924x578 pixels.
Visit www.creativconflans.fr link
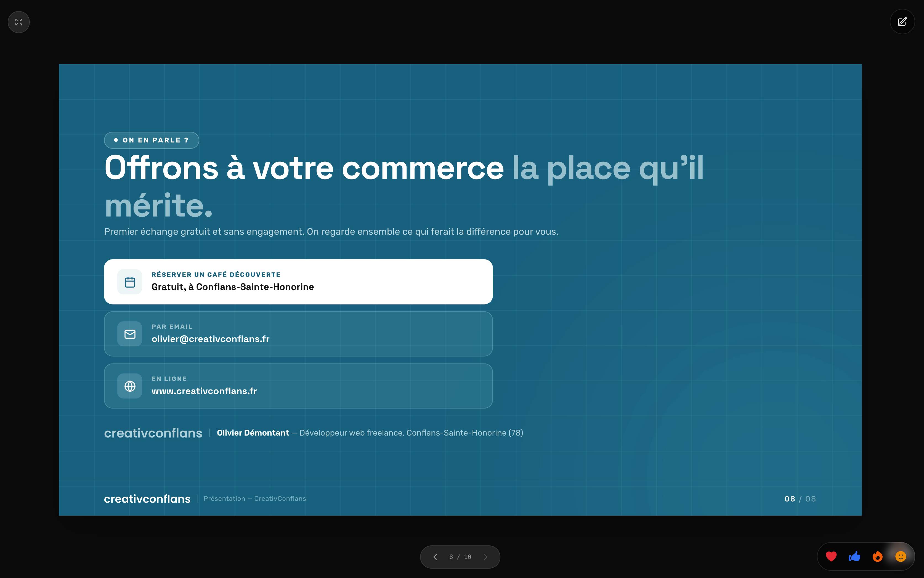pos(205,391)
